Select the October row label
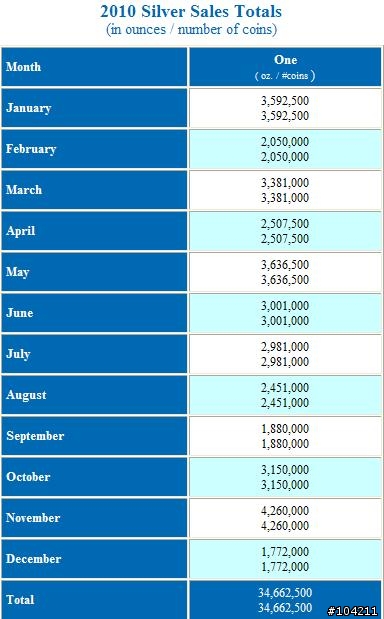Image resolution: width=384 pixels, height=619 pixels. point(94,477)
